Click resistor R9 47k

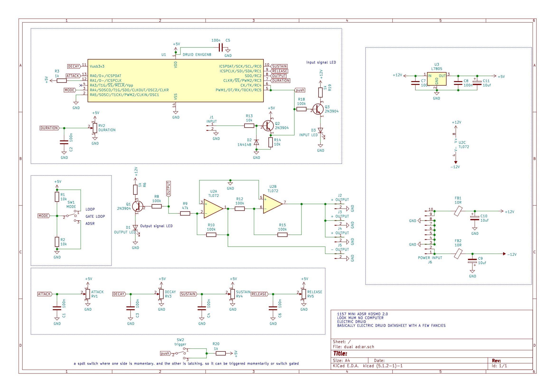pos(185,213)
